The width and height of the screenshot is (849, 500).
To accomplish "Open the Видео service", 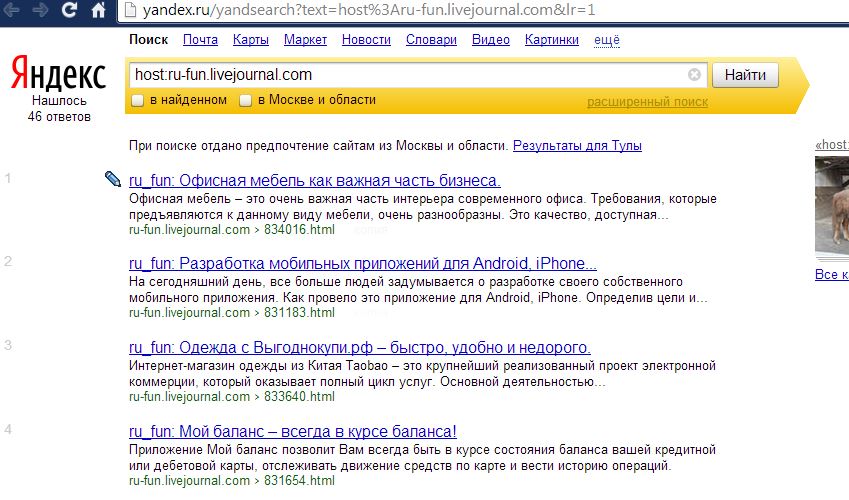I will (x=491, y=40).
